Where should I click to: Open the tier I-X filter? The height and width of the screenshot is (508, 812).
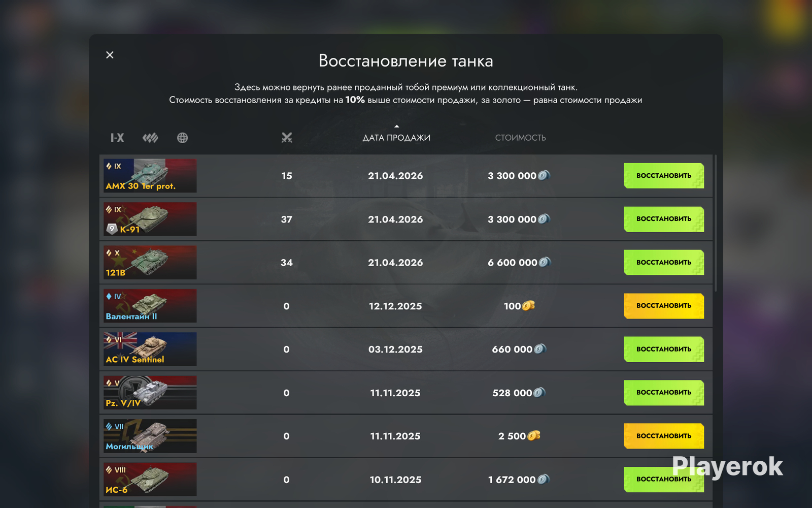pyautogui.click(x=117, y=138)
